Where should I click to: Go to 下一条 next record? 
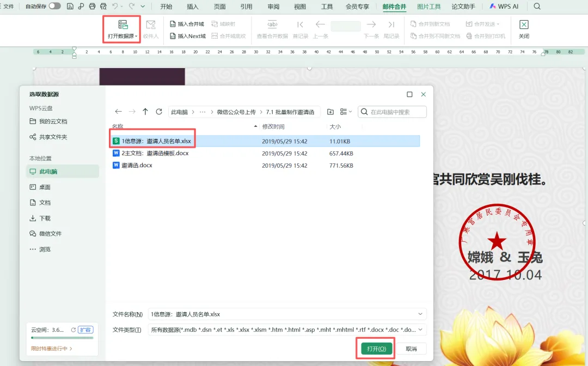click(x=371, y=29)
